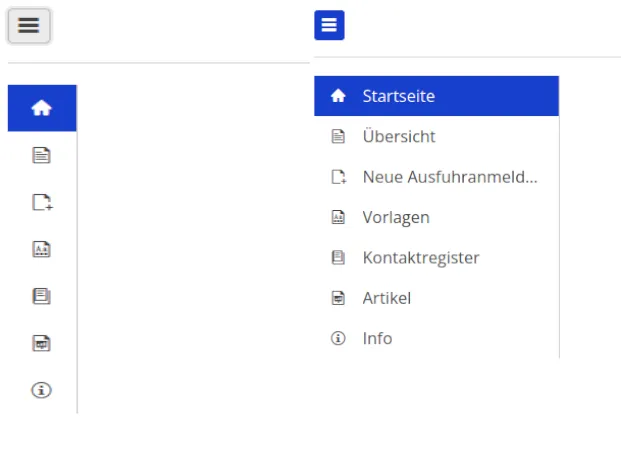Open the Vorlagen menu item

tap(396, 217)
